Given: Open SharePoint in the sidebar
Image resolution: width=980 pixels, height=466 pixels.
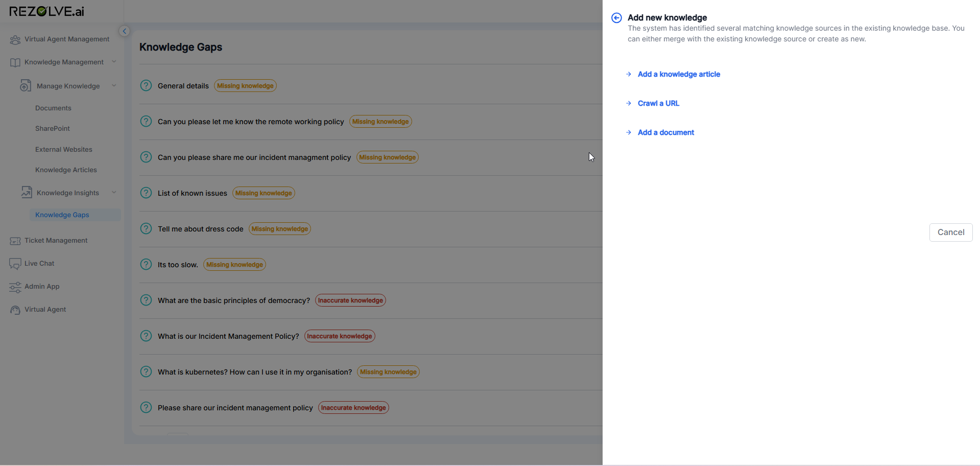Looking at the screenshot, I should click(53, 129).
